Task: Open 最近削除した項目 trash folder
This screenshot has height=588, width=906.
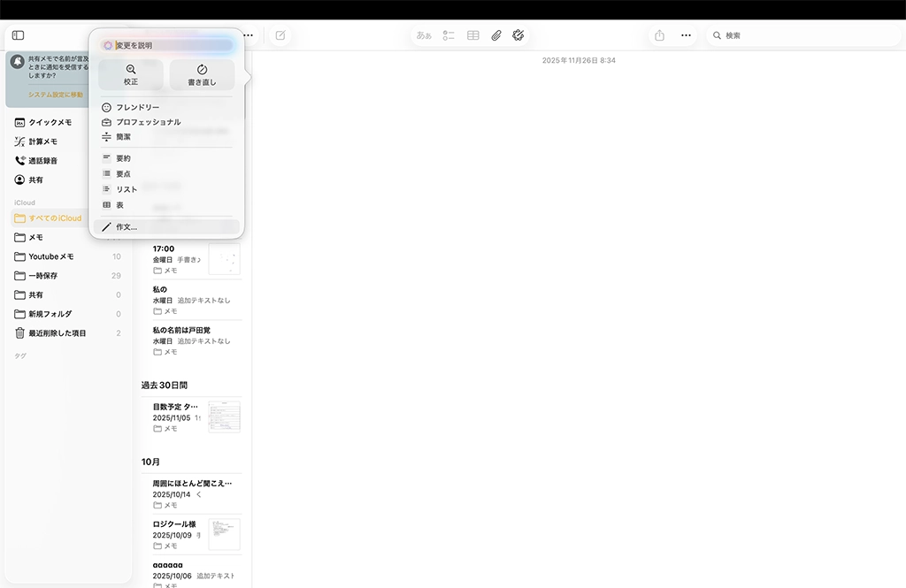Action: [58, 333]
